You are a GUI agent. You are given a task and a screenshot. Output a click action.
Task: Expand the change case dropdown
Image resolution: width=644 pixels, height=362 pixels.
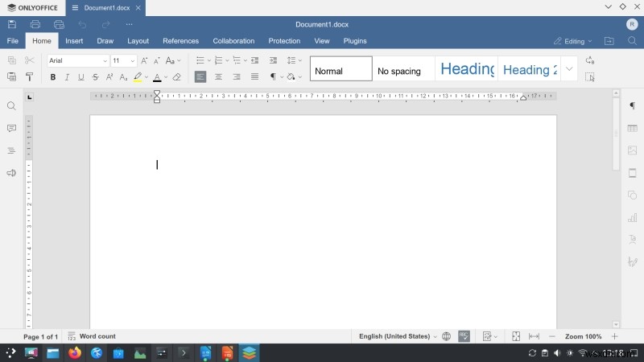[x=179, y=61]
